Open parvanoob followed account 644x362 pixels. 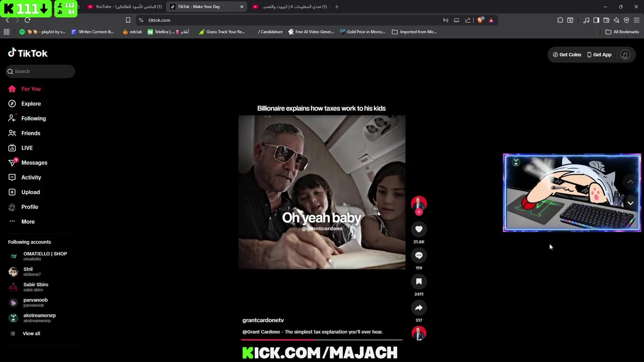coord(28,302)
